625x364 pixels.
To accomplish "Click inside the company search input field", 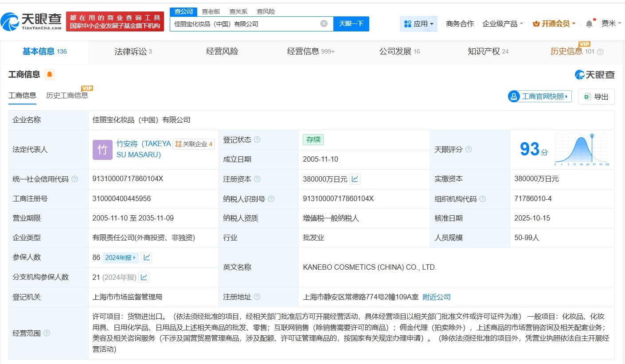I will point(248,23).
